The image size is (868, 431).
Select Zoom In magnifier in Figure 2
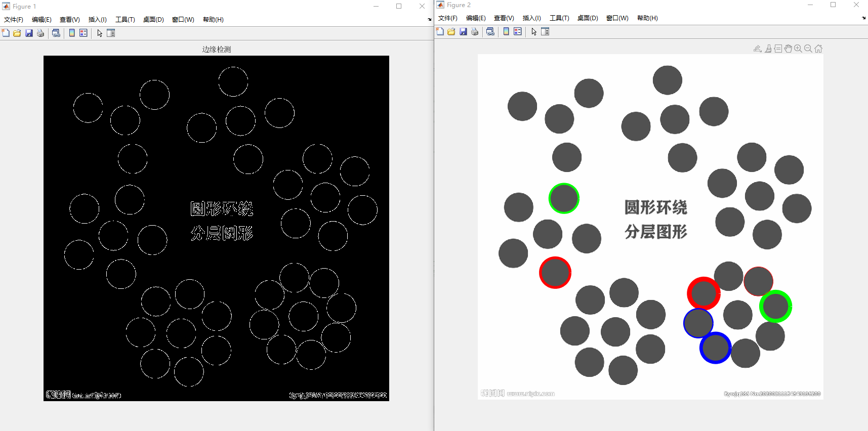pos(798,49)
